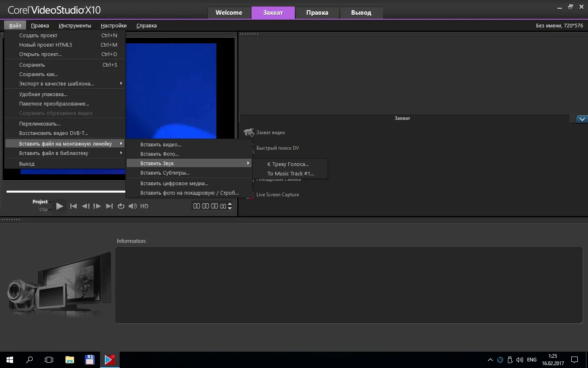Collapse the Захват options panel chevron
Screen dimensions: 588x368
click(x=582, y=119)
